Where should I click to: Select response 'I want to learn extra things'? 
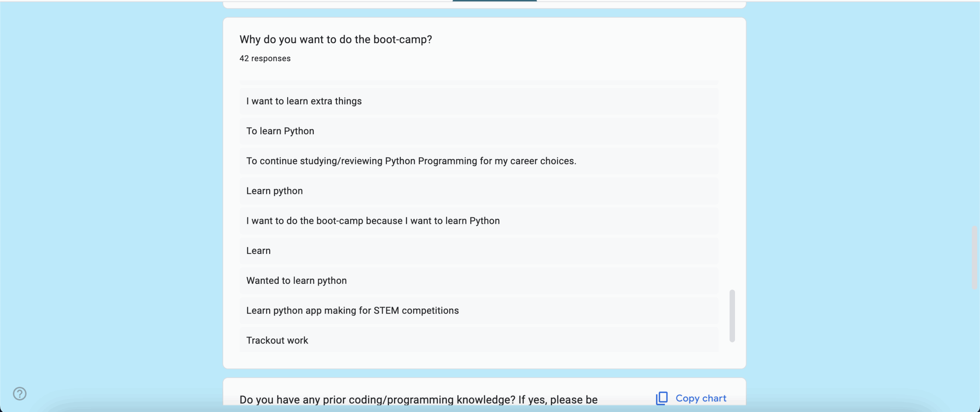pyautogui.click(x=304, y=101)
